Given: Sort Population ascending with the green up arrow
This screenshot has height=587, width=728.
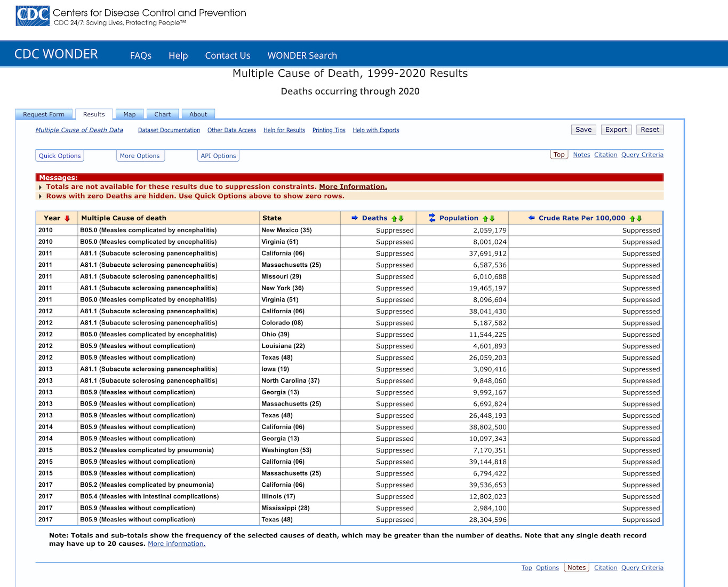Looking at the screenshot, I should 486,218.
